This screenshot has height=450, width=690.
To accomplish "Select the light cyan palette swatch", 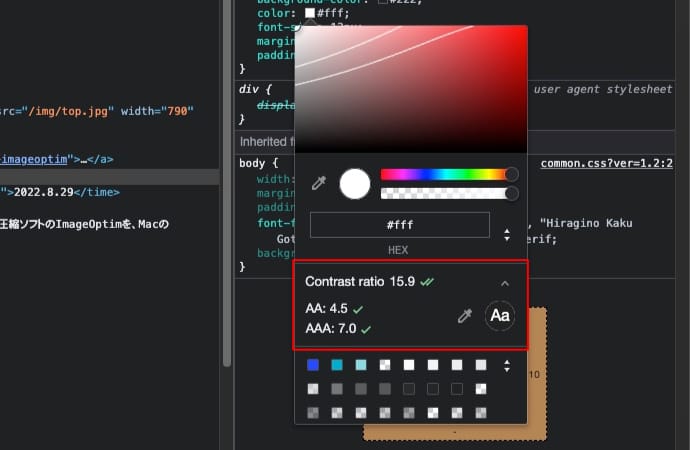I will point(361,366).
